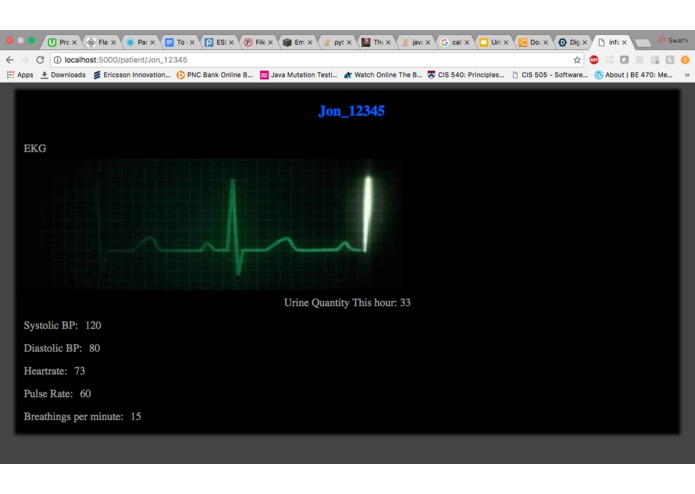Go back to the previous page
The width and height of the screenshot is (695, 494).
10,60
